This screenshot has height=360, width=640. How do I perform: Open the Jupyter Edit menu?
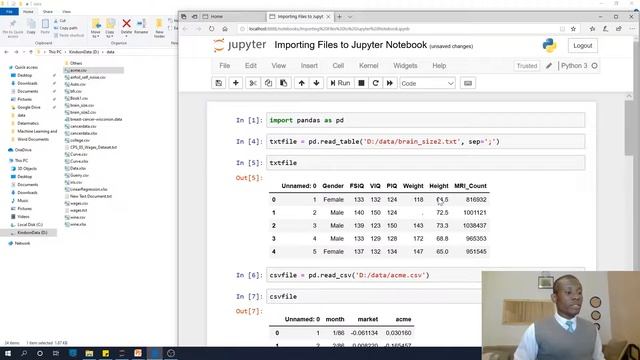tap(251, 66)
